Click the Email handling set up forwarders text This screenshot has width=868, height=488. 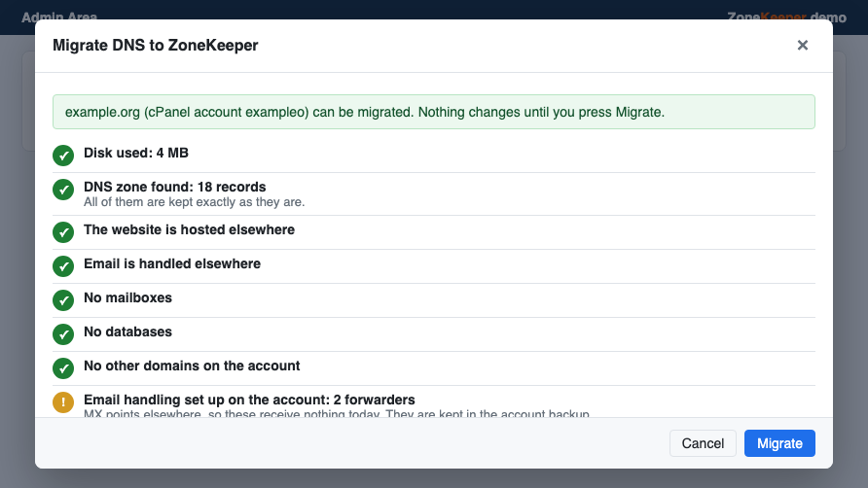click(249, 400)
